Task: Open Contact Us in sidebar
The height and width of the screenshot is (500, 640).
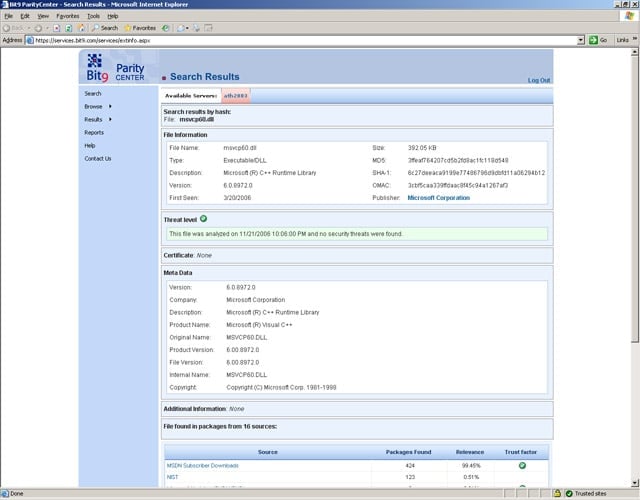Action: click(98, 158)
